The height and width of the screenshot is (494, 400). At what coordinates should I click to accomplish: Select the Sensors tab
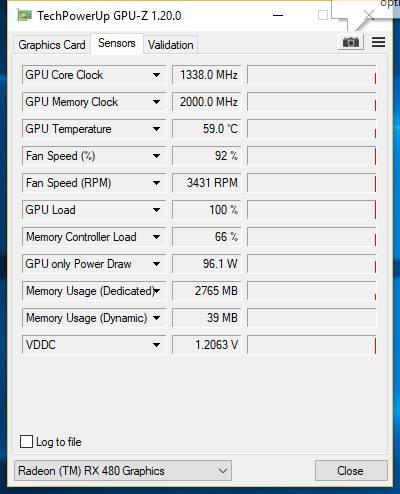(117, 43)
